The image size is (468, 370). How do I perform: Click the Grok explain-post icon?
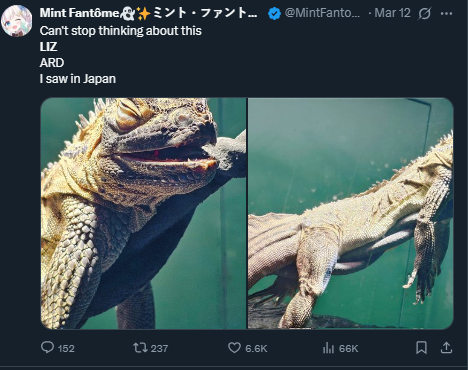pos(424,13)
